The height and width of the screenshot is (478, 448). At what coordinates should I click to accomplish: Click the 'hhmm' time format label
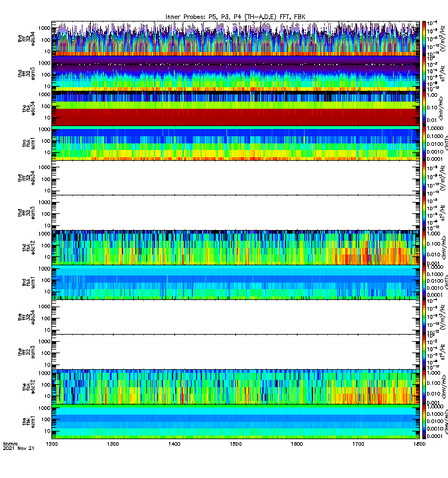pyautogui.click(x=10, y=444)
